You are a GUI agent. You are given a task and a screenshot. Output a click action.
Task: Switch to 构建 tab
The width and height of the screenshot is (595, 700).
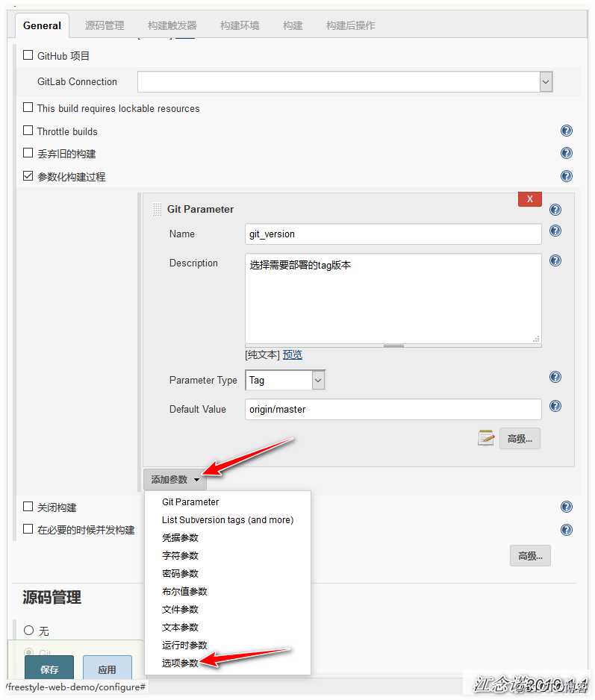coord(293,25)
